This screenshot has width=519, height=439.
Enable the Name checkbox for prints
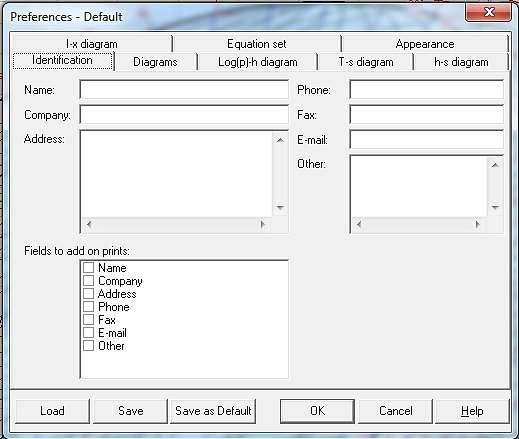88,267
